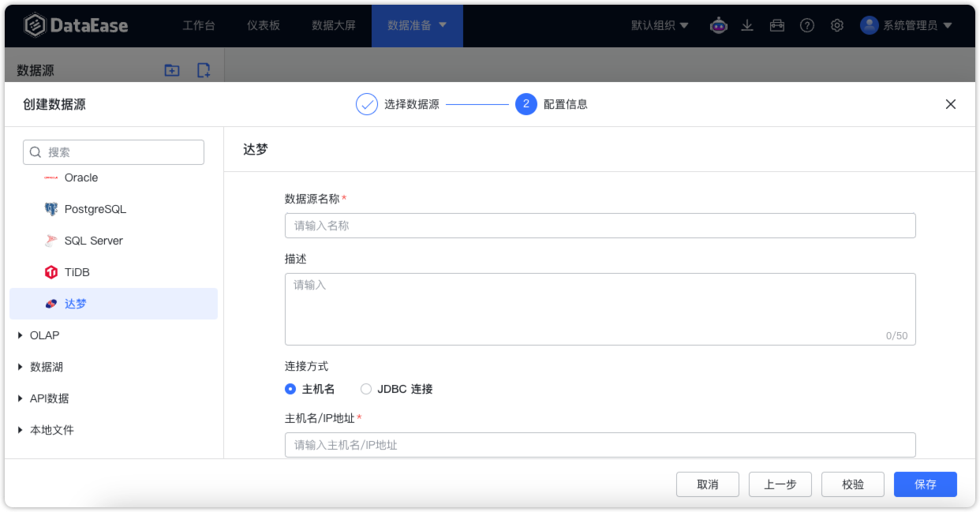Click the completed 选择数据源 step checkmark

tap(366, 103)
